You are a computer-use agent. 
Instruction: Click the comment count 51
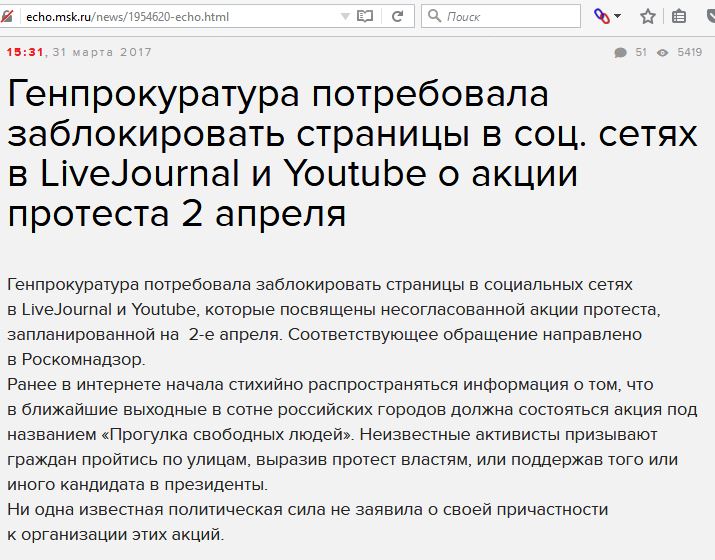(641, 52)
